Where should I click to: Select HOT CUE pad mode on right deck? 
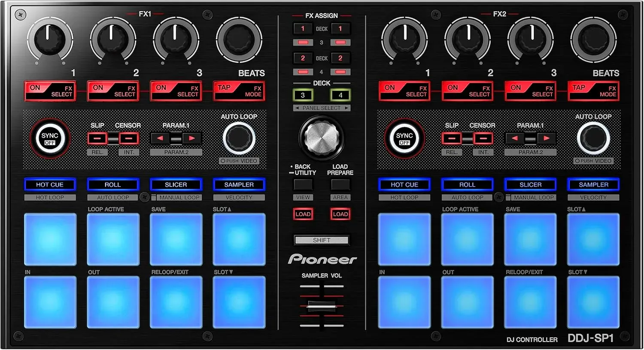[x=404, y=184]
